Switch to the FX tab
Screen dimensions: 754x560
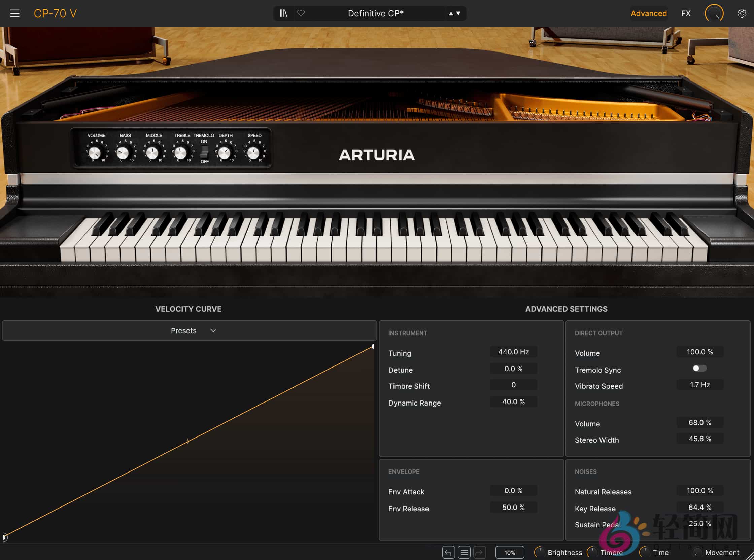point(686,13)
